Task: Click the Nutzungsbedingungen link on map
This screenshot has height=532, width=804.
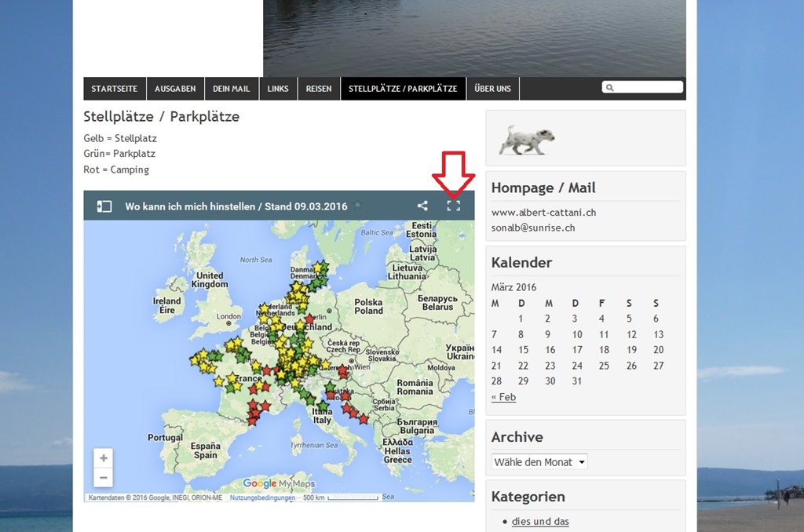Action: [x=262, y=497]
